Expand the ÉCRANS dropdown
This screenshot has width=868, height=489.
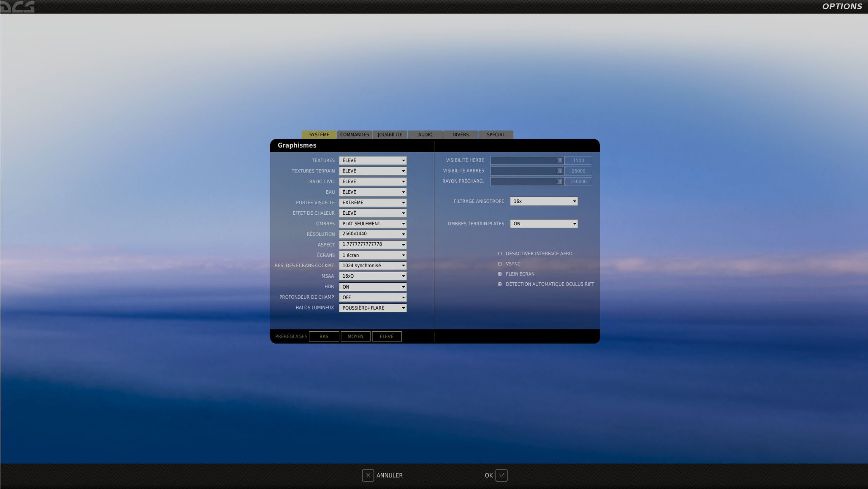coord(372,255)
